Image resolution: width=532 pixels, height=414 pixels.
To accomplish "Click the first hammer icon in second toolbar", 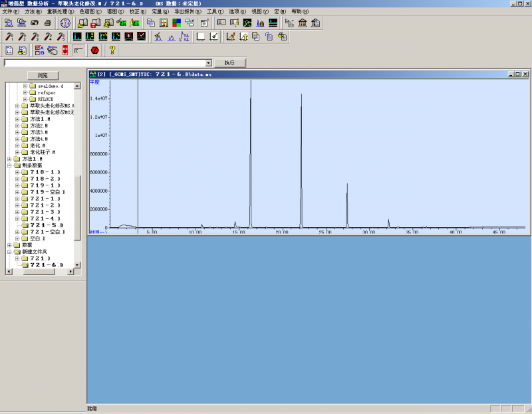I will point(8,37).
